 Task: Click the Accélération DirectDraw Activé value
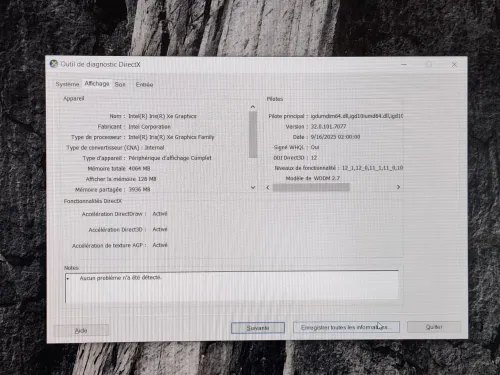coord(160,214)
